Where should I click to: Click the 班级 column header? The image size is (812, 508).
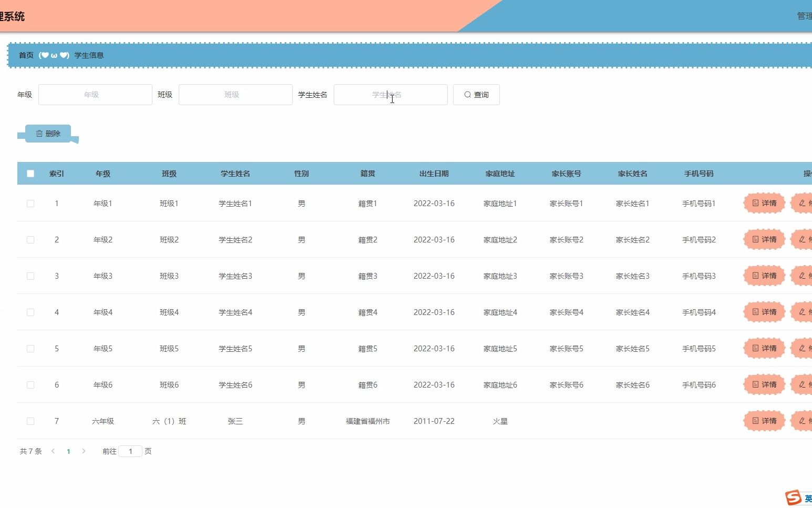click(169, 174)
